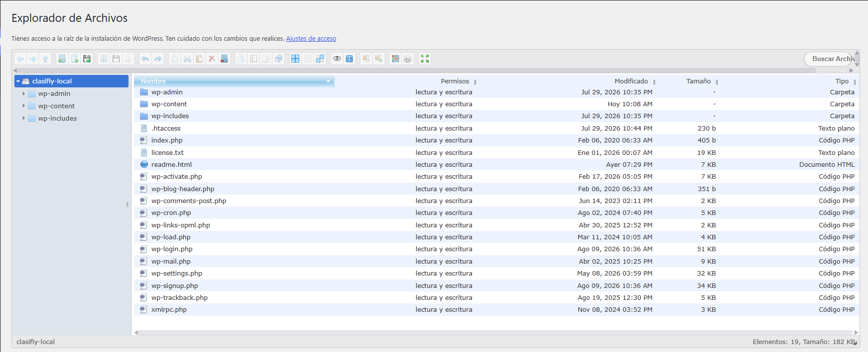Click the clasifly-local path in the status bar
The width and height of the screenshot is (868, 352).
[x=36, y=342]
